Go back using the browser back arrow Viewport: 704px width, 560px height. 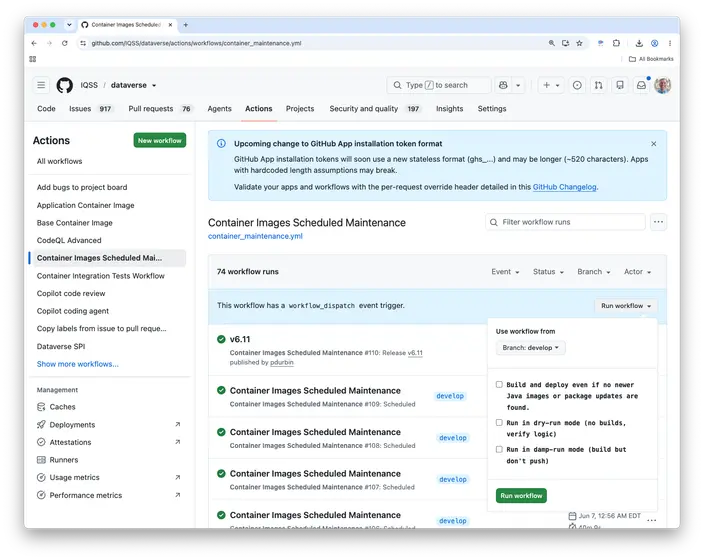tap(34, 43)
